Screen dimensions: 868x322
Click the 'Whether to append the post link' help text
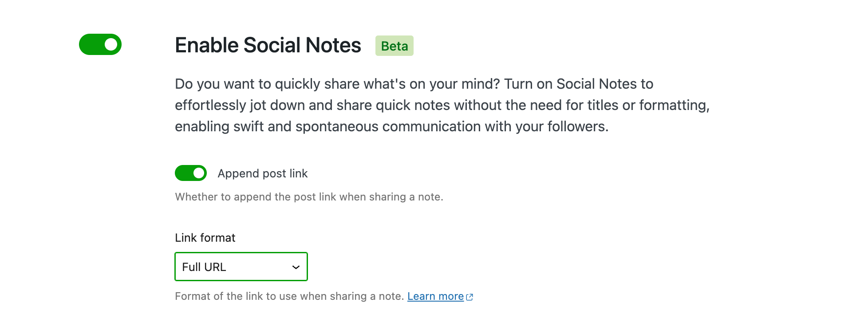coord(309,197)
